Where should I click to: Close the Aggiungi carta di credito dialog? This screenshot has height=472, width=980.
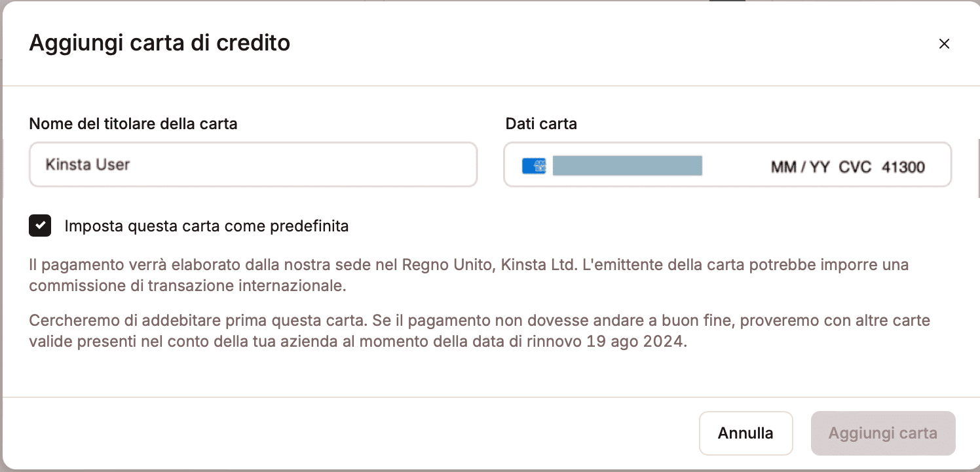click(944, 44)
